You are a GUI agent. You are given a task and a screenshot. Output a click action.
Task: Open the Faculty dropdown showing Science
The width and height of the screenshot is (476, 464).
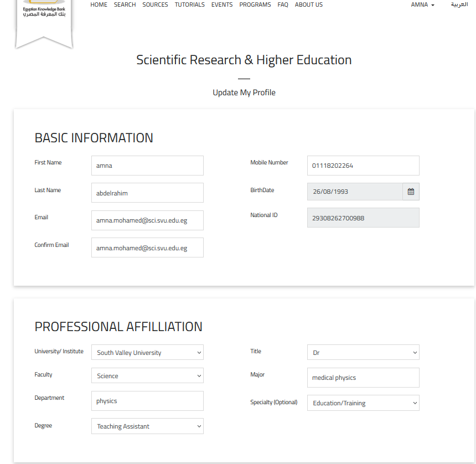tap(147, 376)
